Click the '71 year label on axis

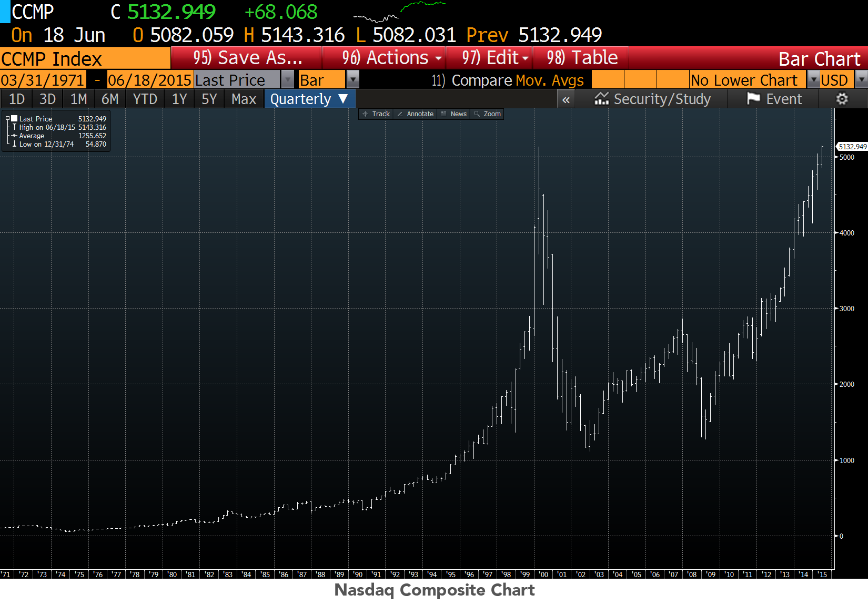(5, 575)
